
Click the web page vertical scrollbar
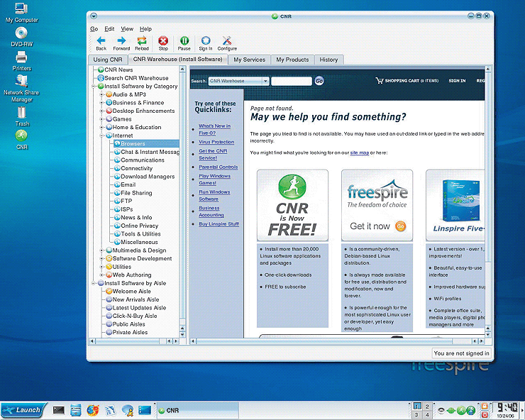(488, 201)
